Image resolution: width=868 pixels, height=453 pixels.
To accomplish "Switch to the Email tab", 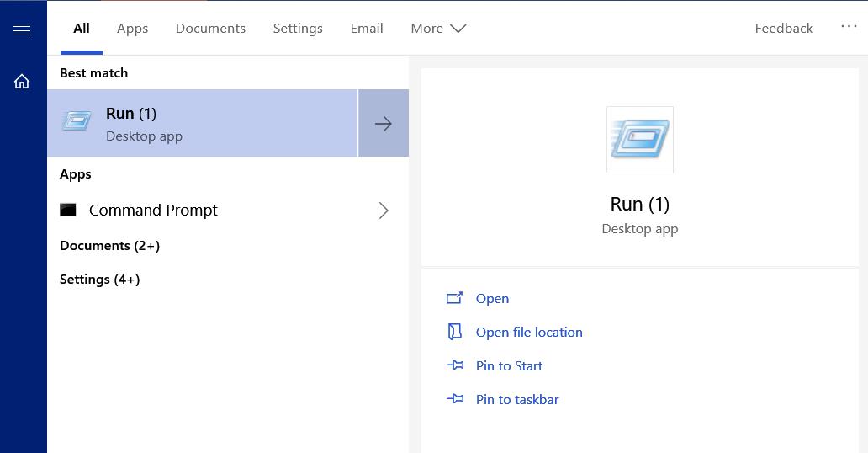I will [x=367, y=29].
